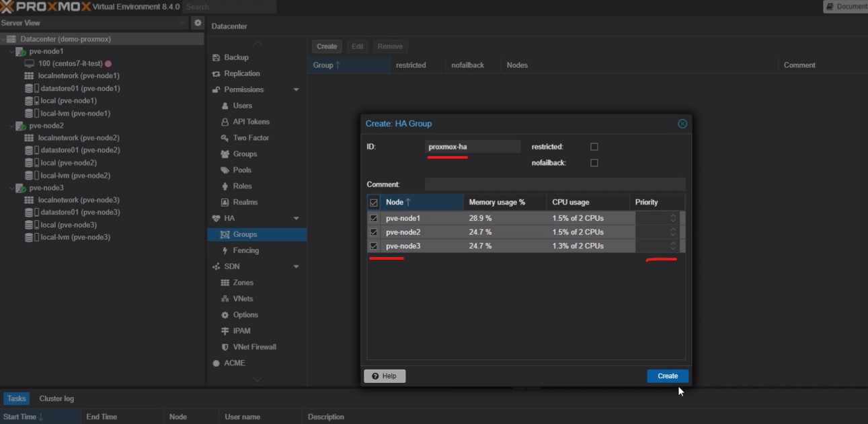
Task: Switch to the Tasks tab
Action: pyautogui.click(x=15, y=398)
